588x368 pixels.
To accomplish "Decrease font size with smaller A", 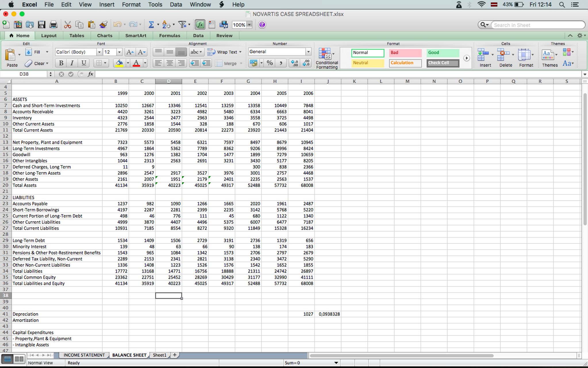I will [x=141, y=52].
